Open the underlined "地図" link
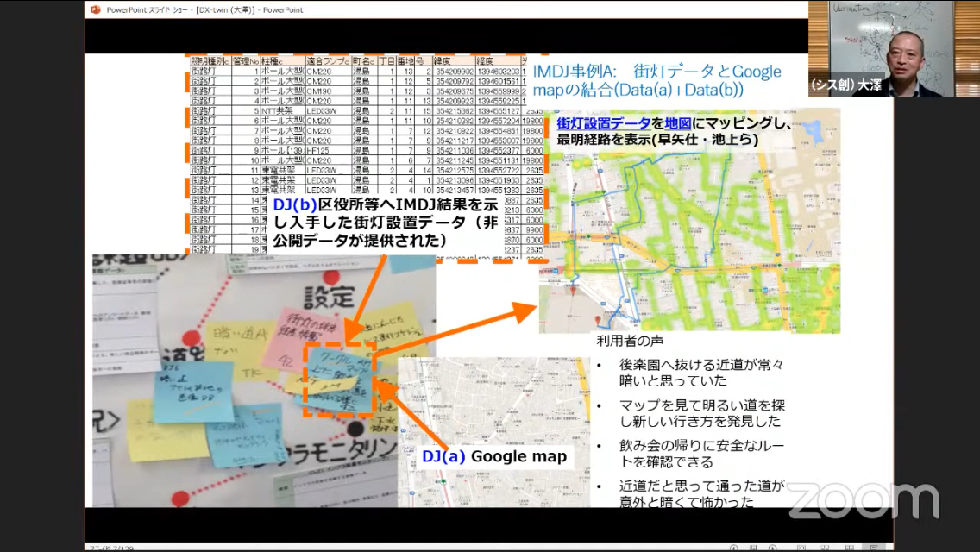The image size is (980, 552). (678, 124)
